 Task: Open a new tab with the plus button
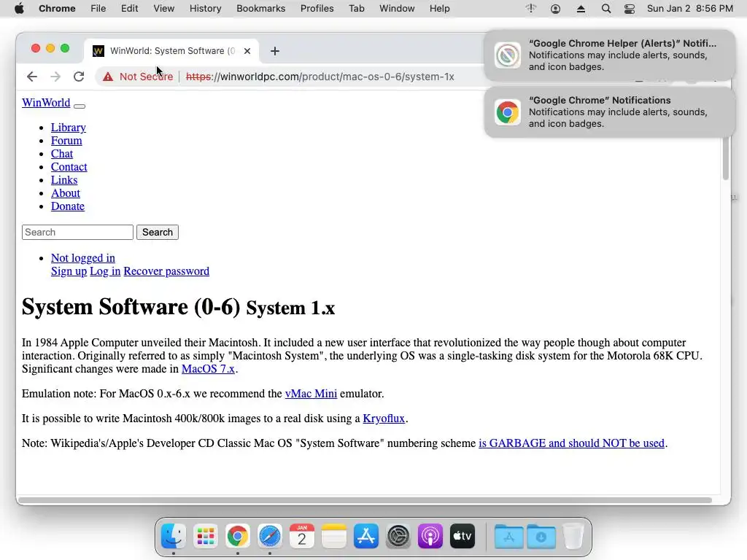click(x=275, y=51)
